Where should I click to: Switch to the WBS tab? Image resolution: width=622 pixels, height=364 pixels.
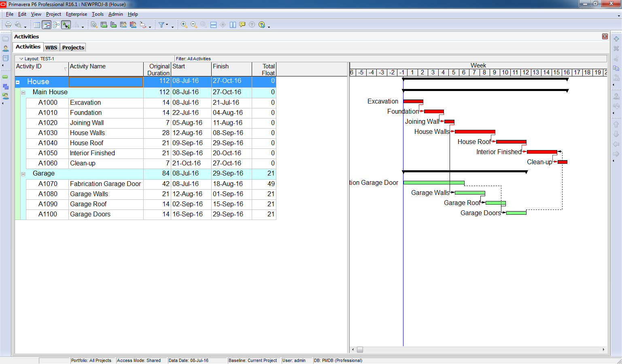51,47
